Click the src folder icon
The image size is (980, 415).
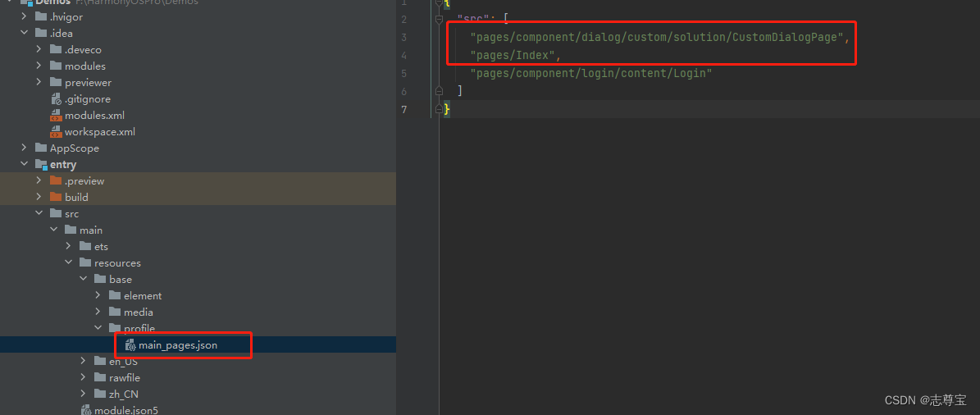tap(56, 214)
